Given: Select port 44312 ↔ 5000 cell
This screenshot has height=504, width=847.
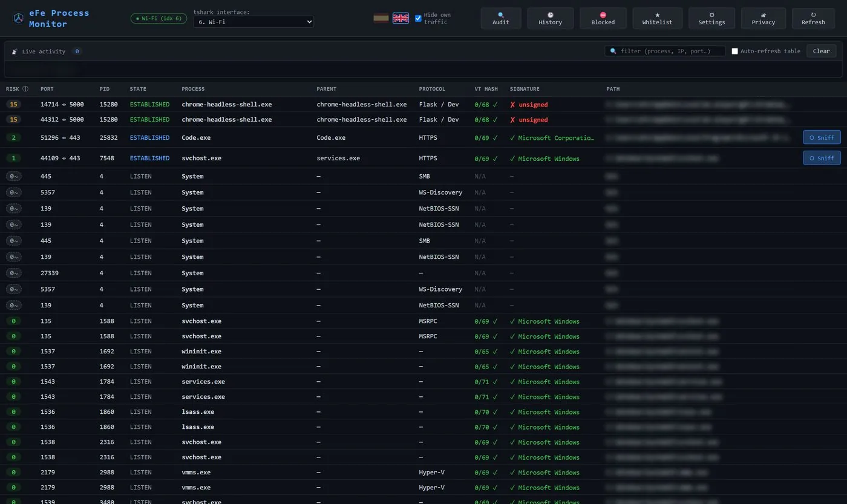Looking at the screenshot, I should coord(62,120).
